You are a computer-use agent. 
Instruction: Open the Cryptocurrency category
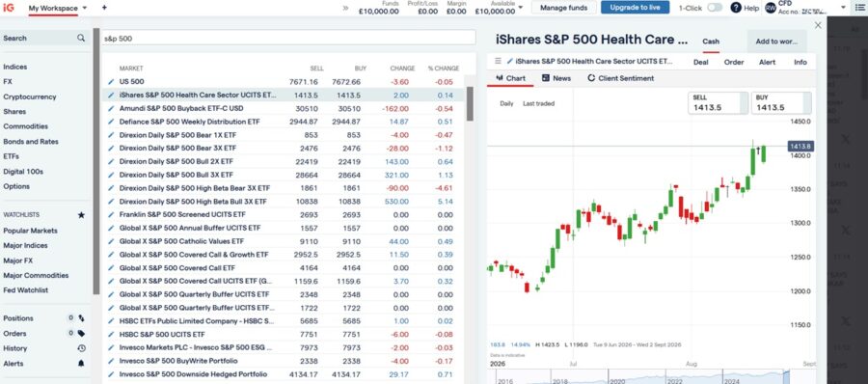(30, 96)
